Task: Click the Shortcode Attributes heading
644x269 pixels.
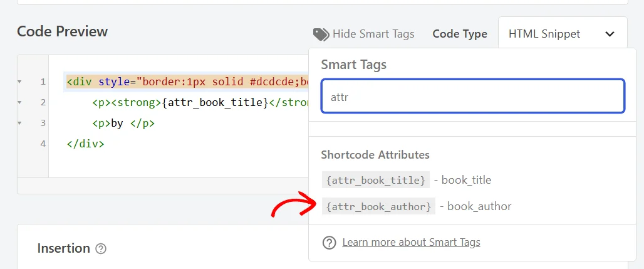Action: pyautogui.click(x=375, y=155)
